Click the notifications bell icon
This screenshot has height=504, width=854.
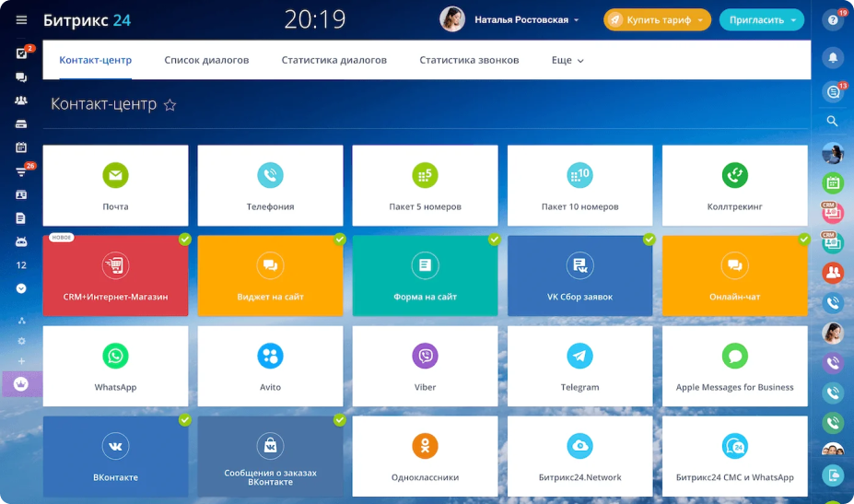(x=833, y=57)
